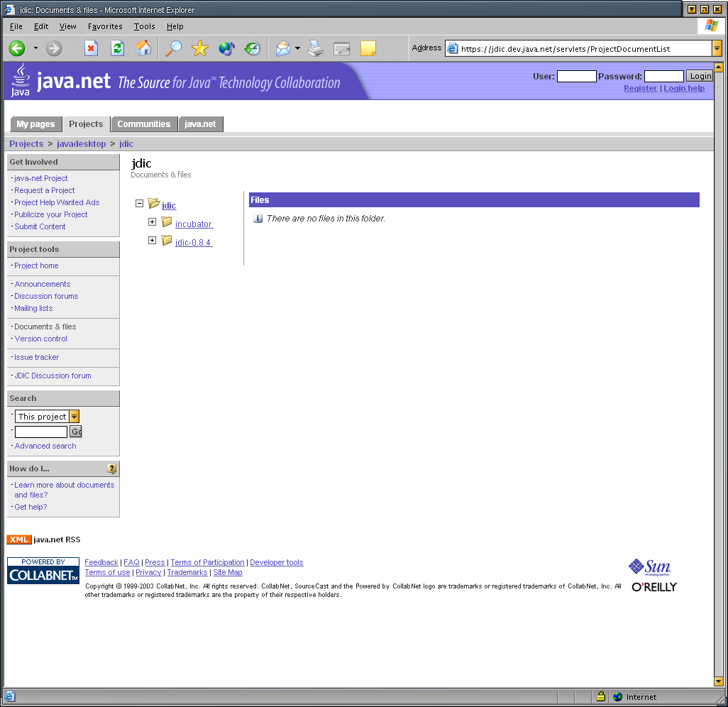Click the How do I question mark icon

(x=111, y=468)
